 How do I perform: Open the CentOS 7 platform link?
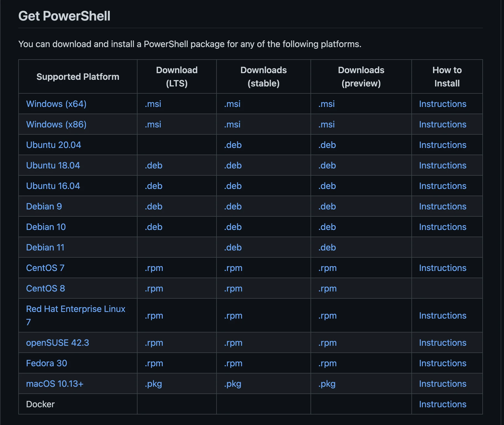point(45,268)
